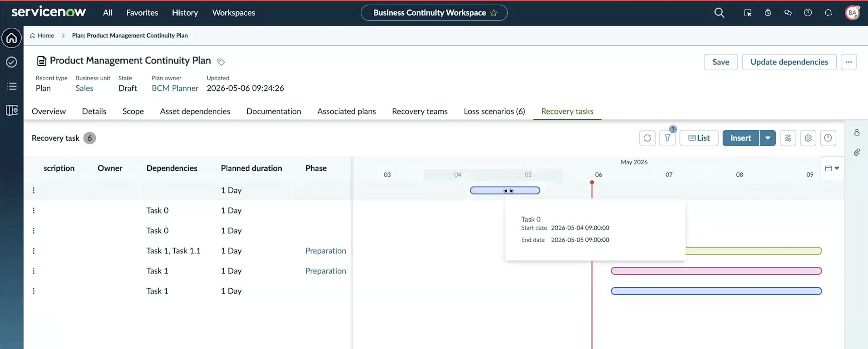Open the sliders adjustment settings icon
The height and width of the screenshot is (349, 868).
click(788, 138)
